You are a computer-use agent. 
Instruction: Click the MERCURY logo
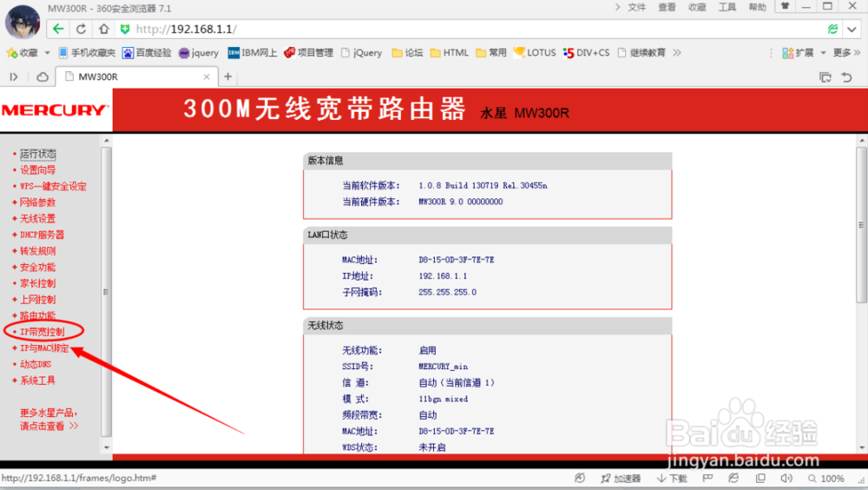click(56, 109)
